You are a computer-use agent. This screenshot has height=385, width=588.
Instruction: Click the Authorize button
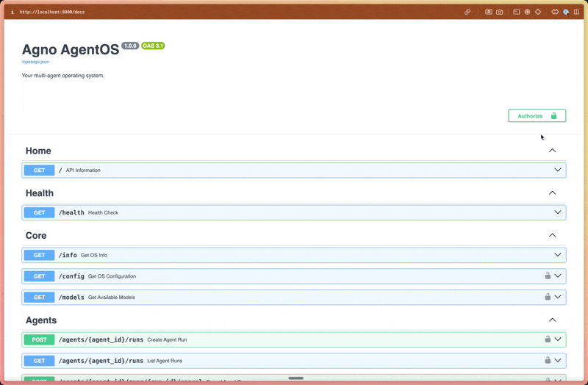coord(537,116)
